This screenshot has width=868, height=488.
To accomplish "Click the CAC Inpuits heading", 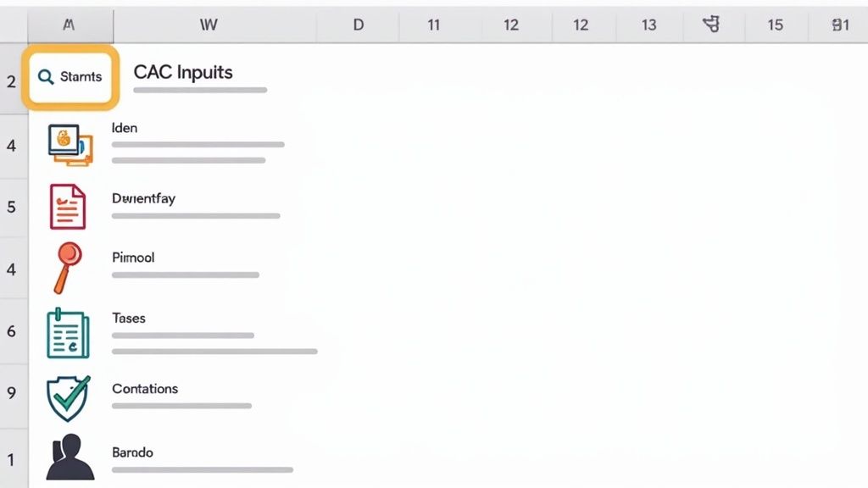I will coord(183,72).
